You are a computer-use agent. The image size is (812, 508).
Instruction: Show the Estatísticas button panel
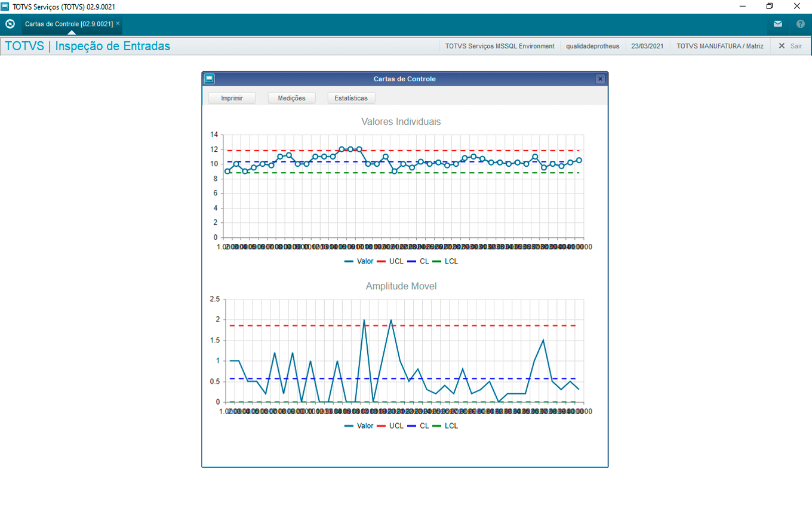tap(351, 98)
